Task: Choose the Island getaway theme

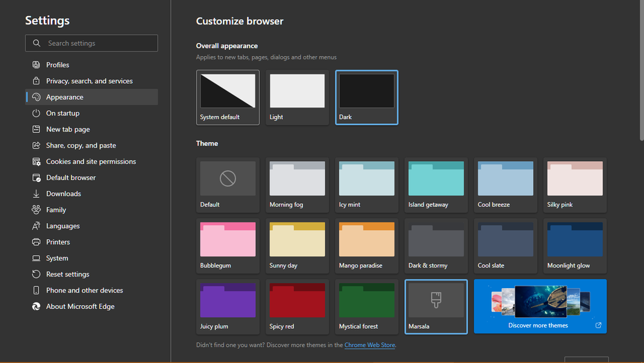Action: [436, 185]
